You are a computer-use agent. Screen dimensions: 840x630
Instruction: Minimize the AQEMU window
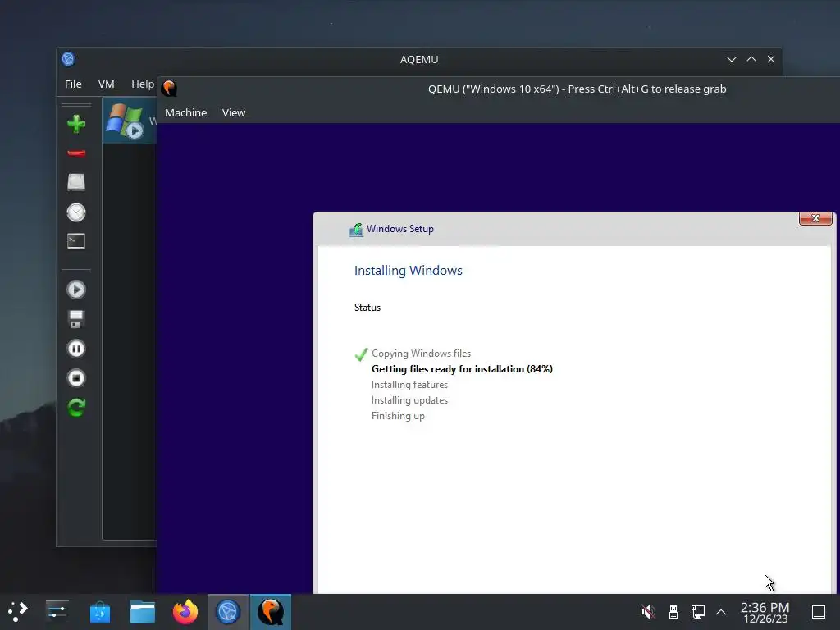(x=731, y=59)
